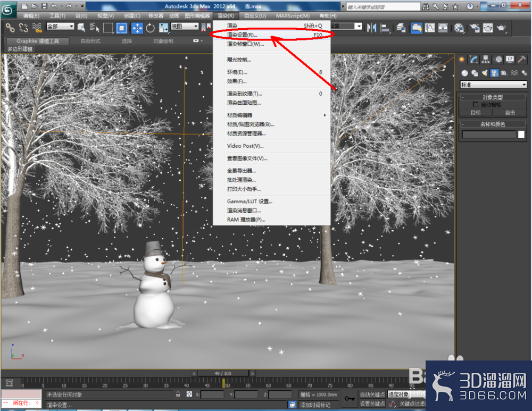532x411 pixels.
Task: Choose 环境(E)... from the render menu
Action: point(272,72)
